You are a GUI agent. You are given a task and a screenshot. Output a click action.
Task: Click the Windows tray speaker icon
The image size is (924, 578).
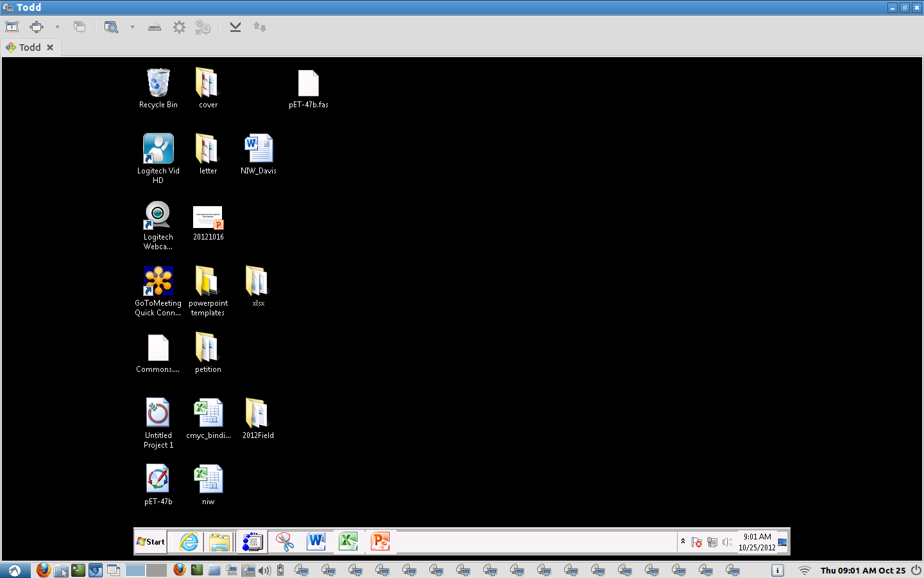pos(727,542)
